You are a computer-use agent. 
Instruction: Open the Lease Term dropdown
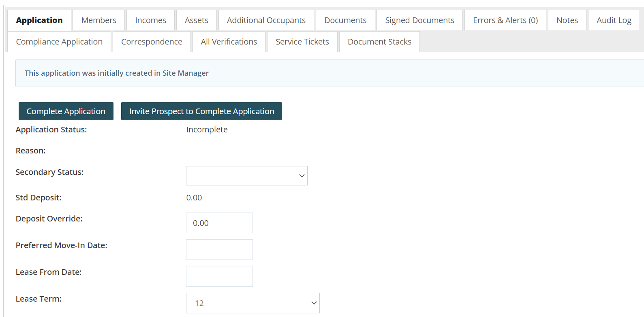[252, 303]
